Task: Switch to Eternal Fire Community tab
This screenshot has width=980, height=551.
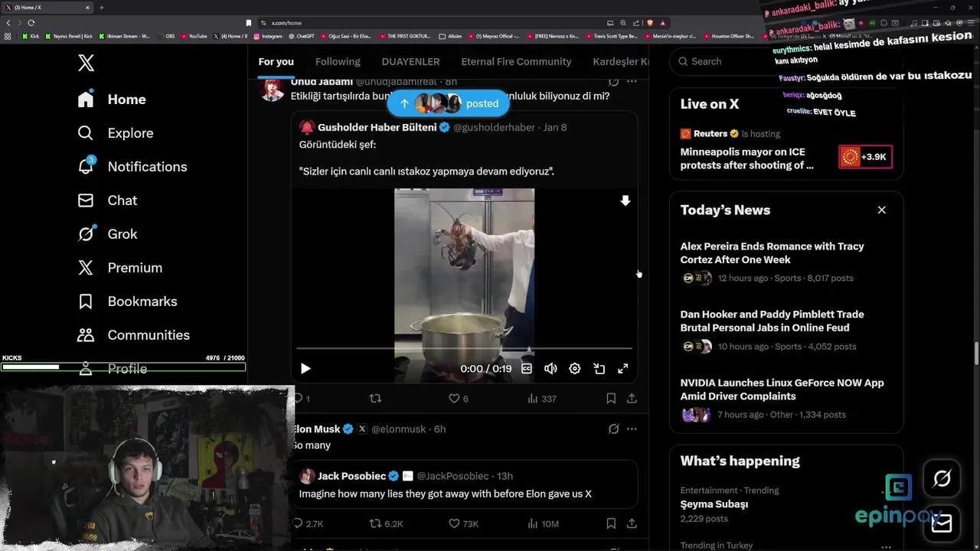Action: pyautogui.click(x=516, y=61)
